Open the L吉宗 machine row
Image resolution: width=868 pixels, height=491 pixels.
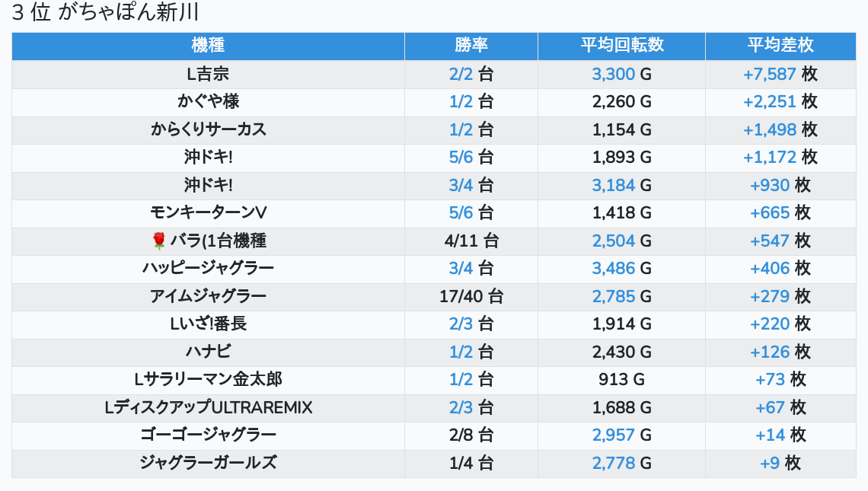pos(208,74)
